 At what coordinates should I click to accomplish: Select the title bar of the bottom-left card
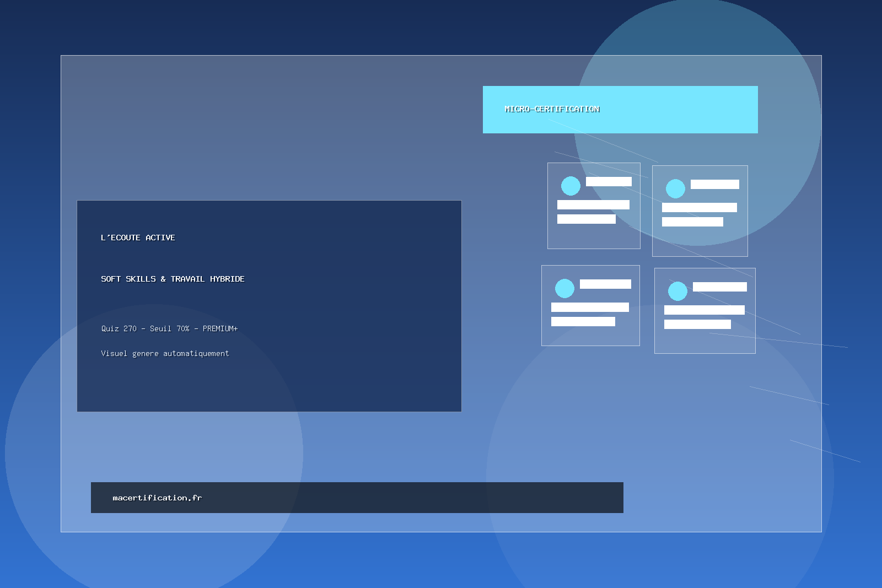point(605,284)
